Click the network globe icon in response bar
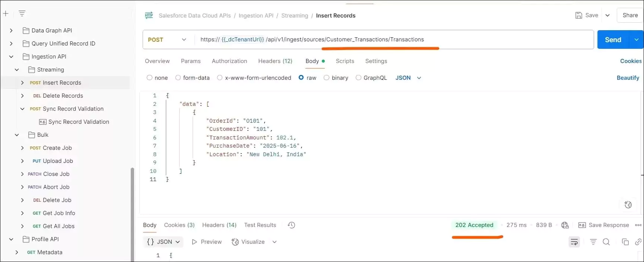This screenshot has height=262, width=644. (x=565, y=225)
